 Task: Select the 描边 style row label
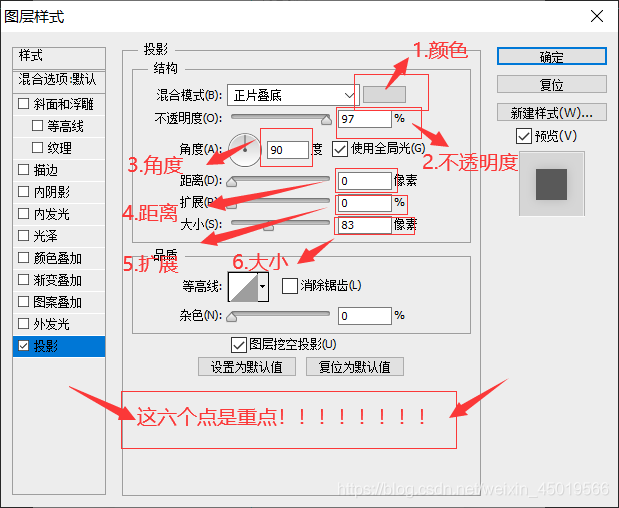tap(46, 170)
